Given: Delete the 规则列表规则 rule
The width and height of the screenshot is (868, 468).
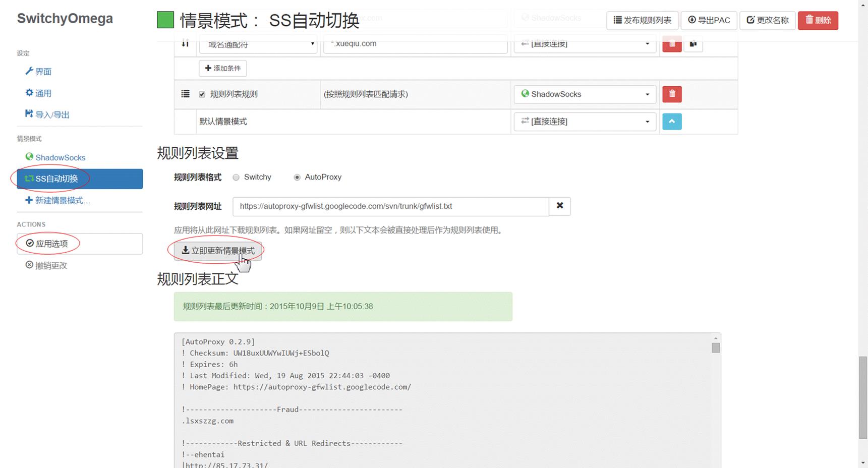Looking at the screenshot, I should 672,94.
